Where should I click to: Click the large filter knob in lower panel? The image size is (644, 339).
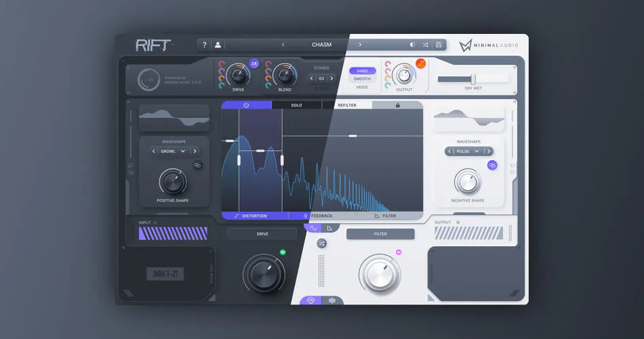tap(380, 274)
